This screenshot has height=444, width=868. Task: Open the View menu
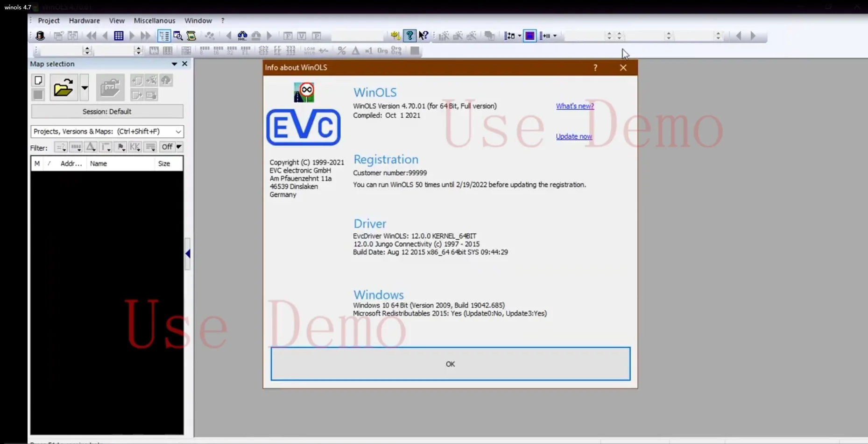(x=117, y=21)
